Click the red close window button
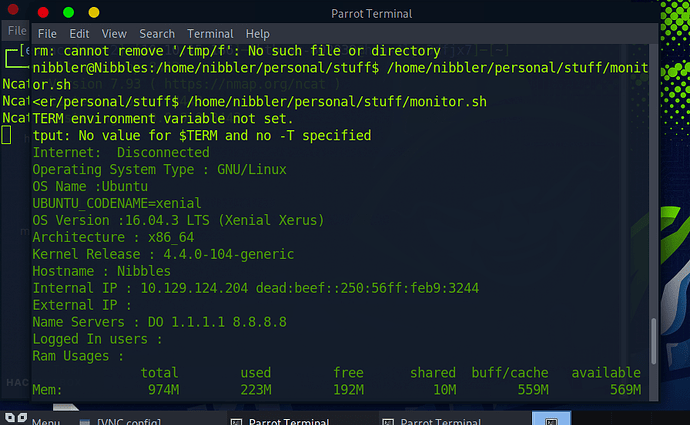The height and width of the screenshot is (425, 690). coord(43,13)
